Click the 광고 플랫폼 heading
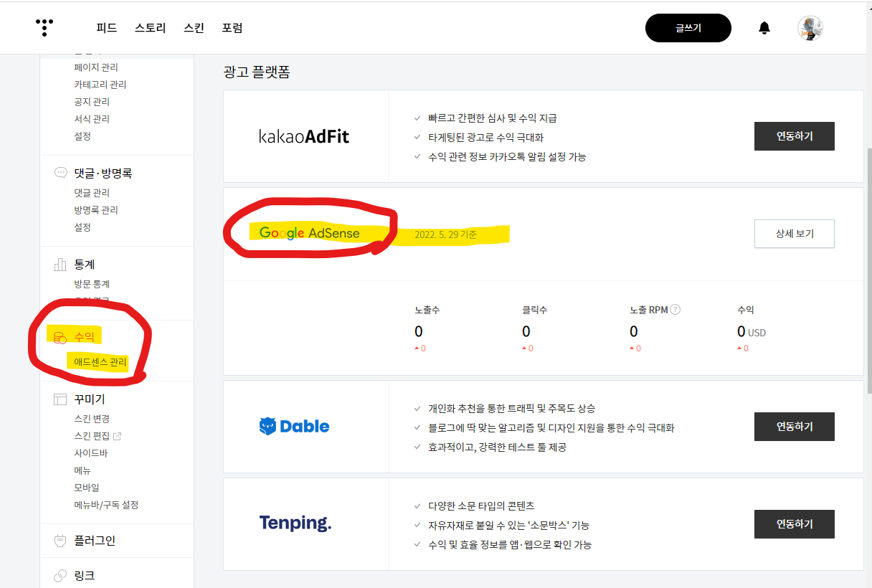This screenshot has width=872, height=588. [256, 72]
